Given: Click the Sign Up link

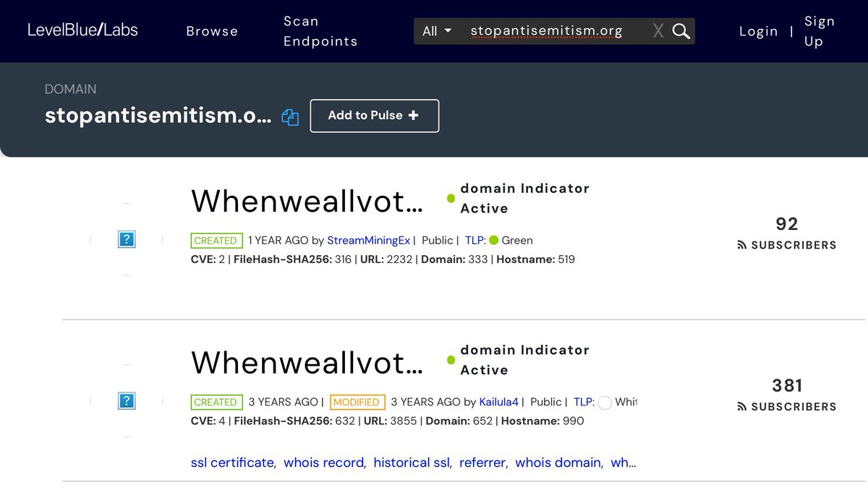Looking at the screenshot, I should [819, 31].
